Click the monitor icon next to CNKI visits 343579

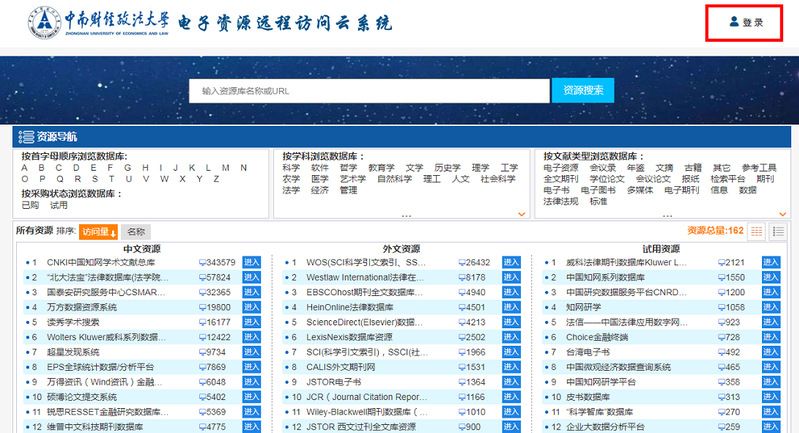click(x=203, y=263)
